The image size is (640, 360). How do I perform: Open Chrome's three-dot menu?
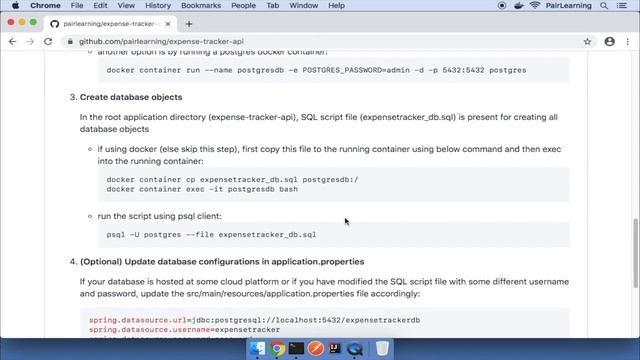[x=628, y=42]
